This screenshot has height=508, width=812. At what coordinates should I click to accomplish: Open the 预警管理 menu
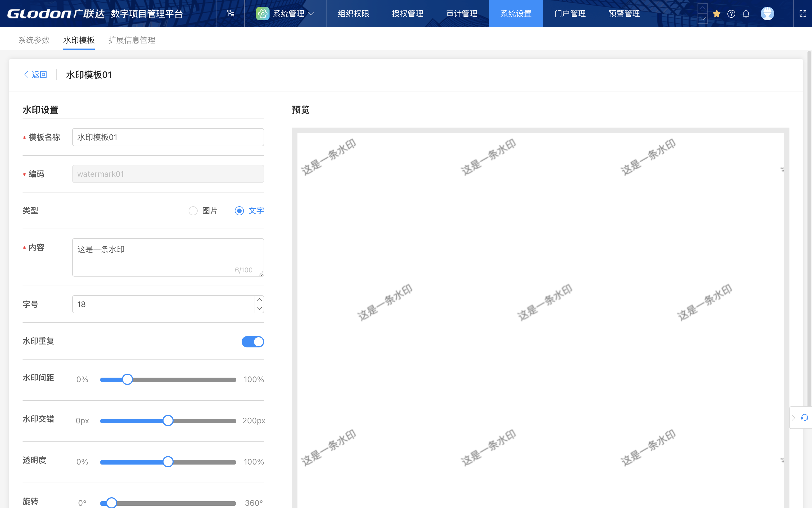click(x=624, y=14)
